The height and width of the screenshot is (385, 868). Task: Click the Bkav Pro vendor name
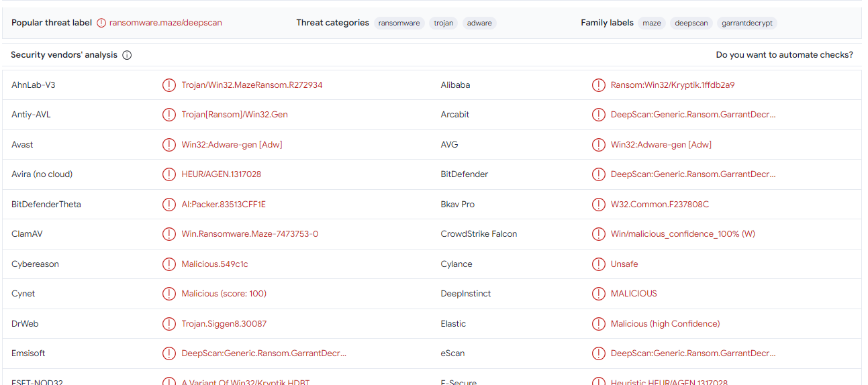coord(458,205)
